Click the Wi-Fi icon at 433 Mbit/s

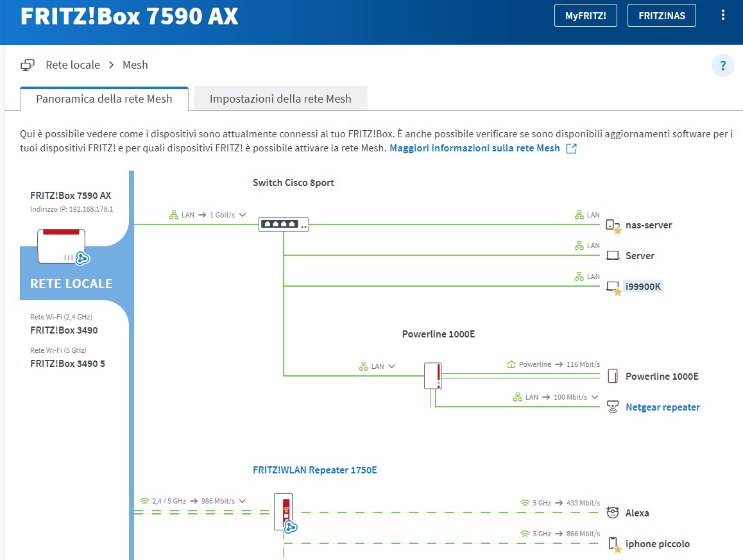(525, 503)
